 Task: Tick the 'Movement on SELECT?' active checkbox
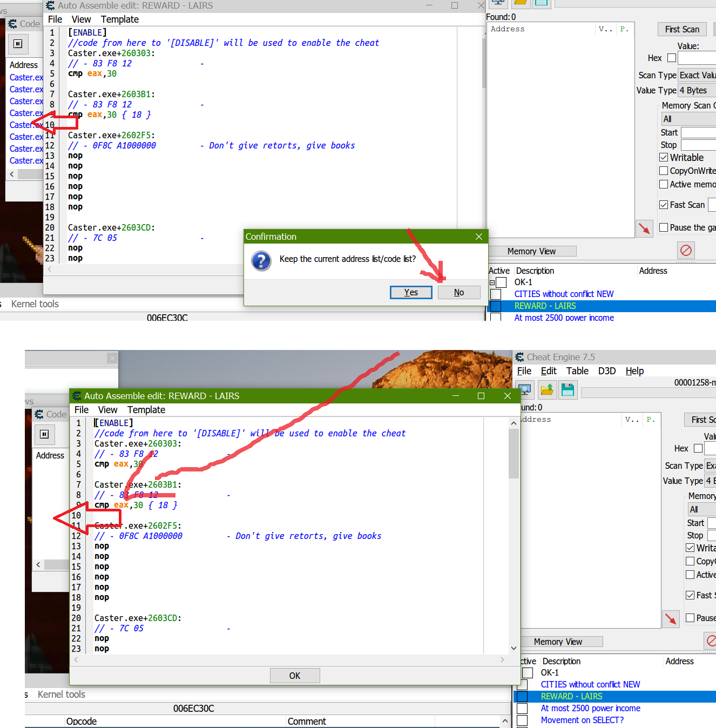coord(522,720)
